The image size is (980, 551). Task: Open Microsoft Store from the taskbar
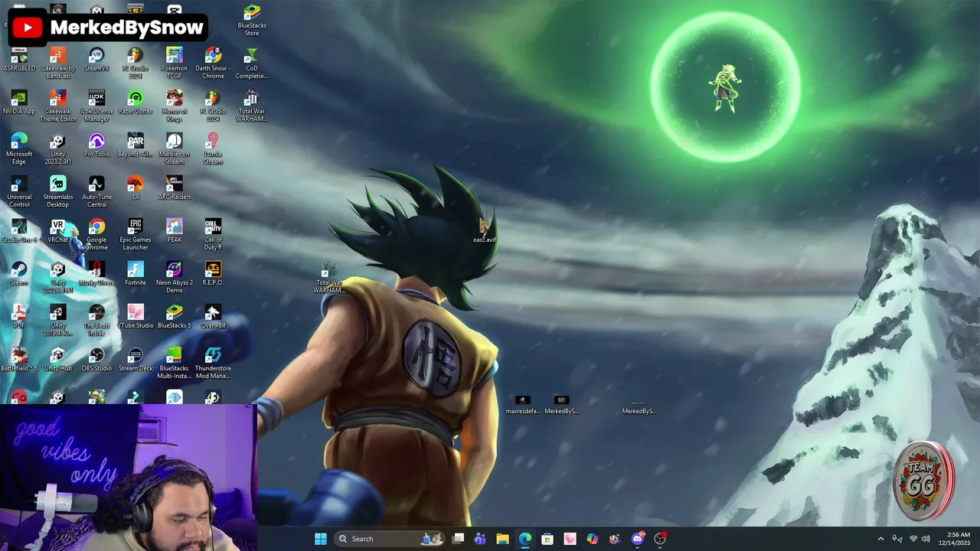pyautogui.click(x=547, y=539)
